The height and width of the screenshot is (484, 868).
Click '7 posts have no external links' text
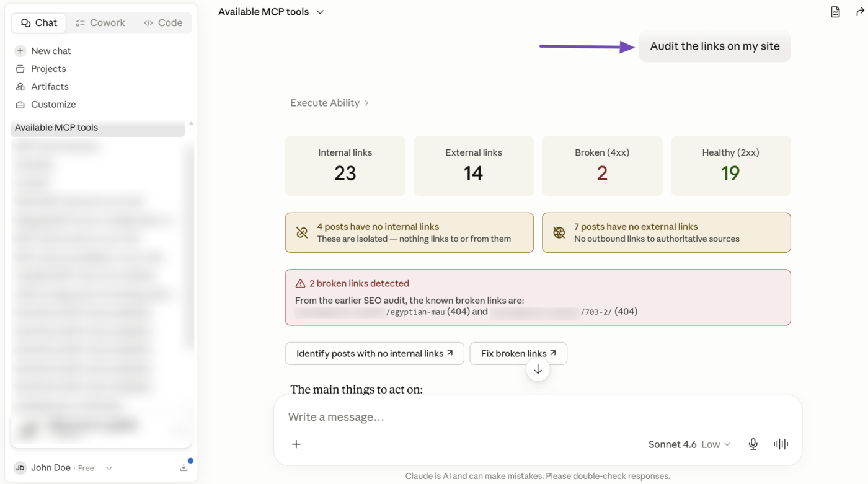point(635,227)
